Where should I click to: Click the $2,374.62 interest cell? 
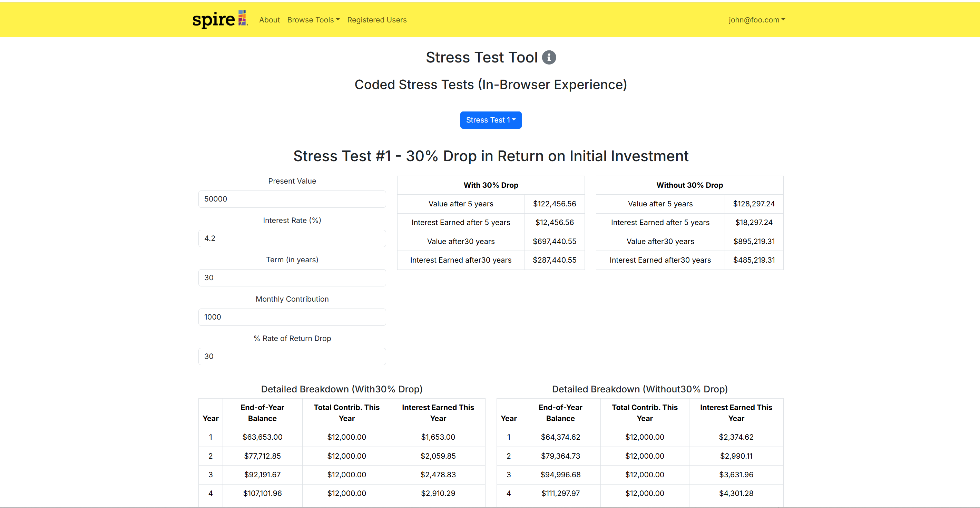coord(736,437)
